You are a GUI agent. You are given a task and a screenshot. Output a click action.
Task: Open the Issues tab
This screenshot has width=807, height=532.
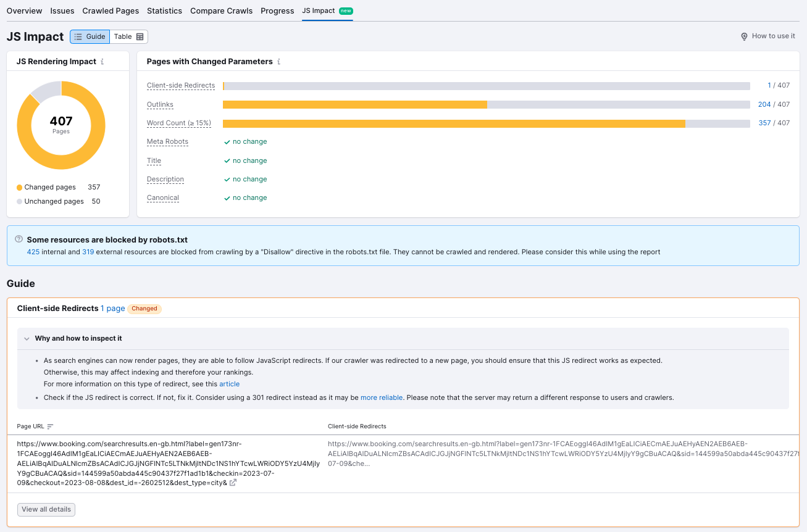pos(62,10)
